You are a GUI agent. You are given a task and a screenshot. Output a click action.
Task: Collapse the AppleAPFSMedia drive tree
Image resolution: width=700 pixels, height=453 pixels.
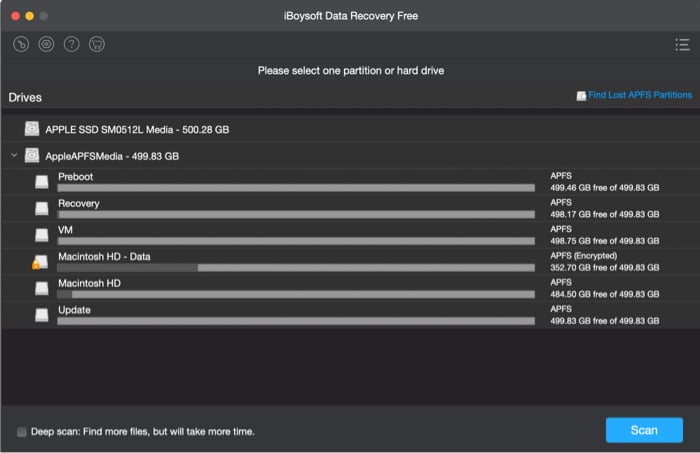pyautogui.click(x=14, y=155)
